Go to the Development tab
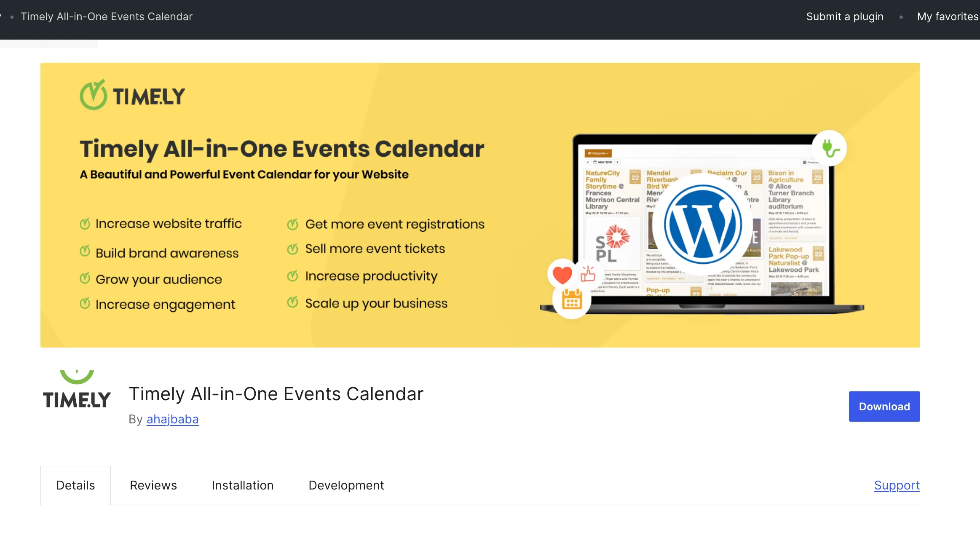 tap(346, 485)
